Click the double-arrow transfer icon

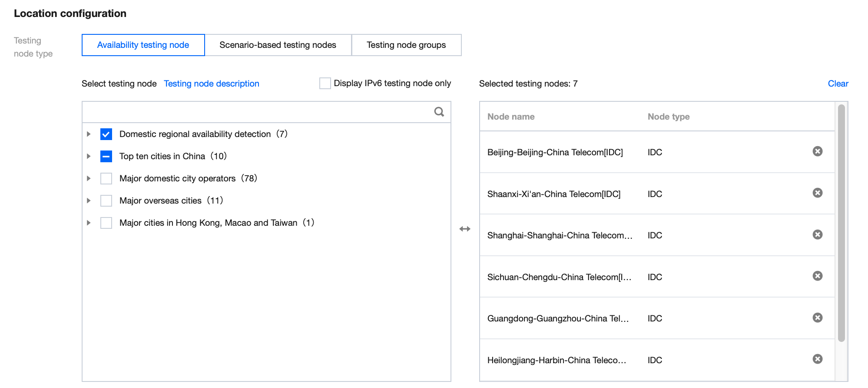(x=465, y=229)
